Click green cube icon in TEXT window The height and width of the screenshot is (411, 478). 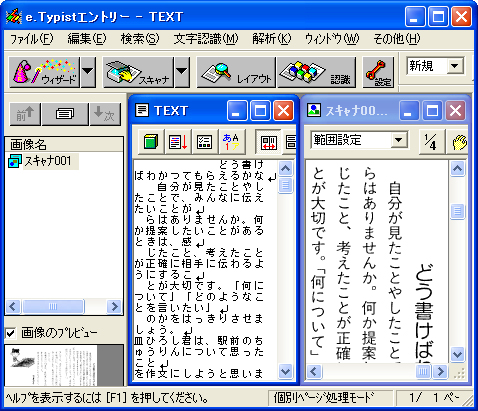click(151, 141)
